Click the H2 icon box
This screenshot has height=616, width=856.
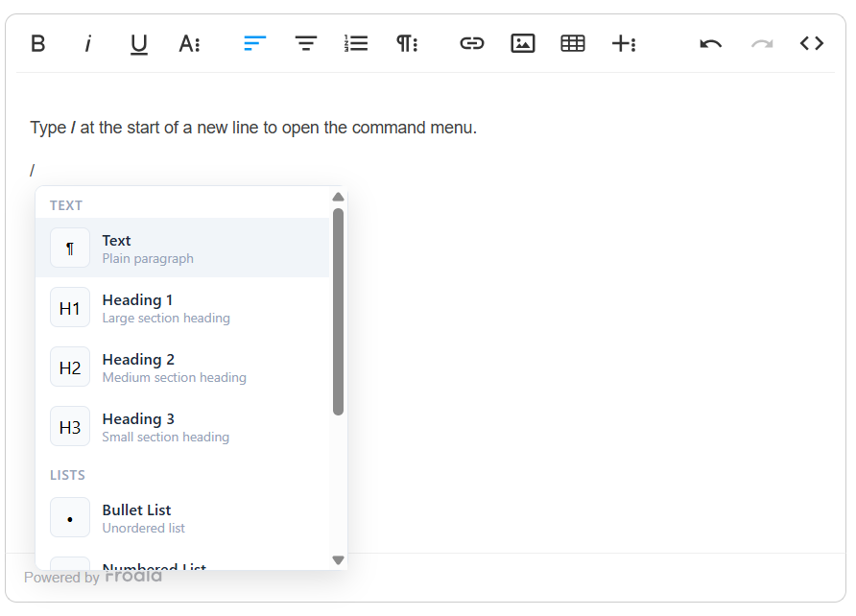[70, 367]
